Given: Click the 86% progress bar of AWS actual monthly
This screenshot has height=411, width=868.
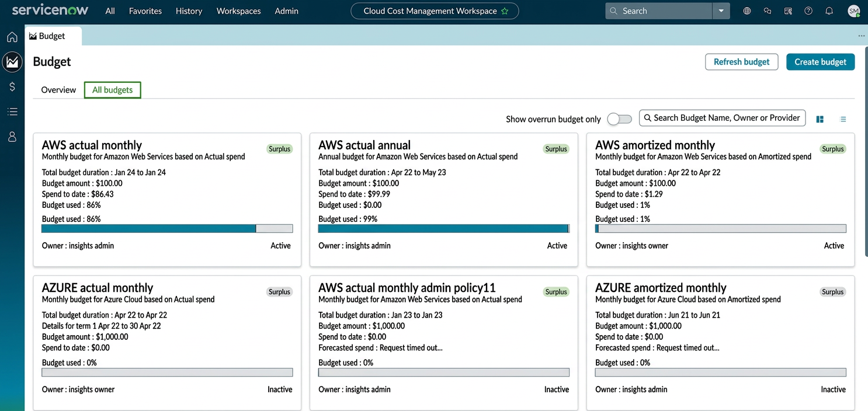Looking at the screenshot, I should [167, 229].
